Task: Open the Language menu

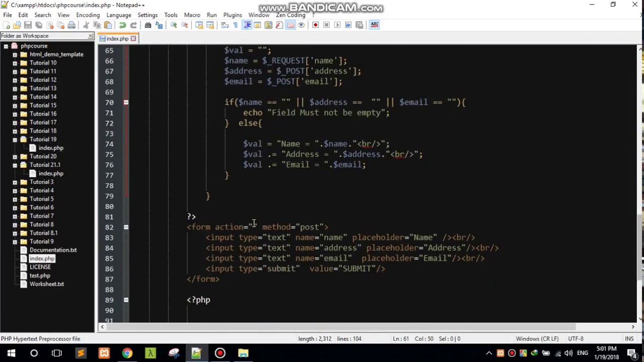Action: pos(119,15)
